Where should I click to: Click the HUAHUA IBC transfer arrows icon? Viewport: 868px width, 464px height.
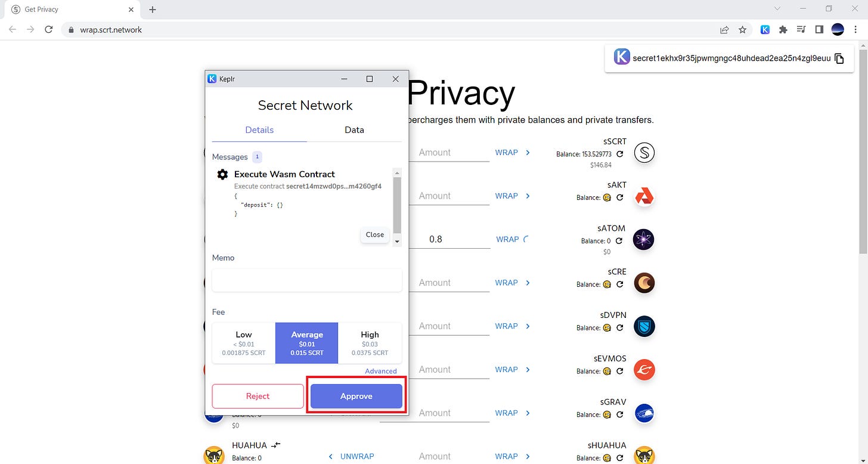[275, 445]
